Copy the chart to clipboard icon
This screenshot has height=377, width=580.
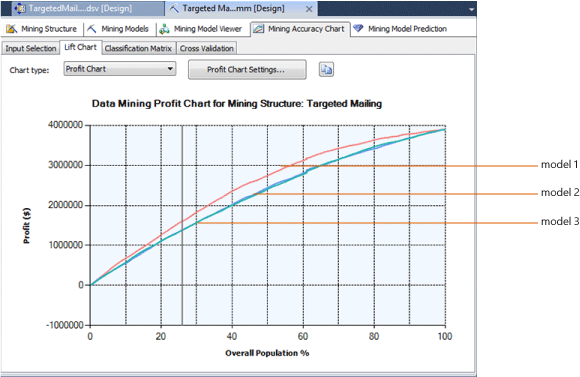pyautogui.click(x=326, y=70)
